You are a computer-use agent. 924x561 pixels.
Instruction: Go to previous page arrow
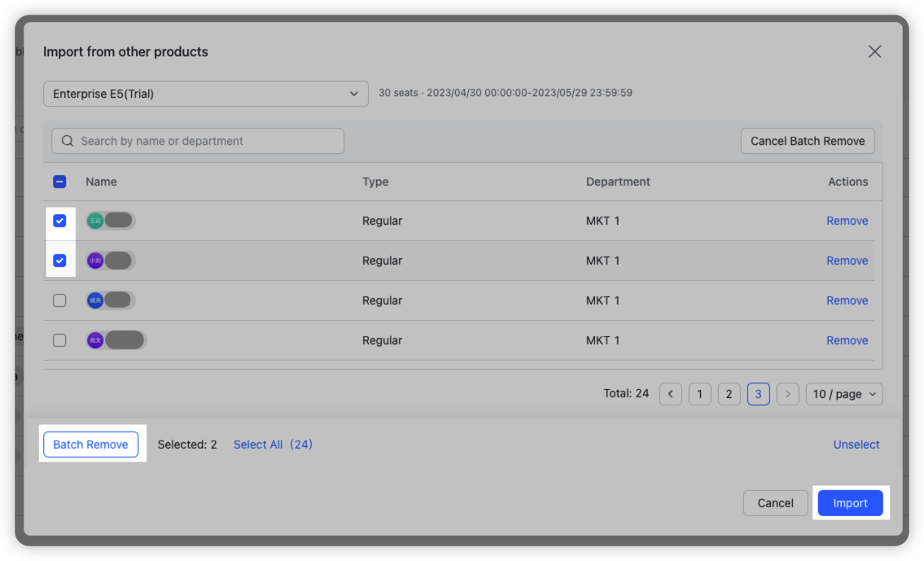[670, 394]
